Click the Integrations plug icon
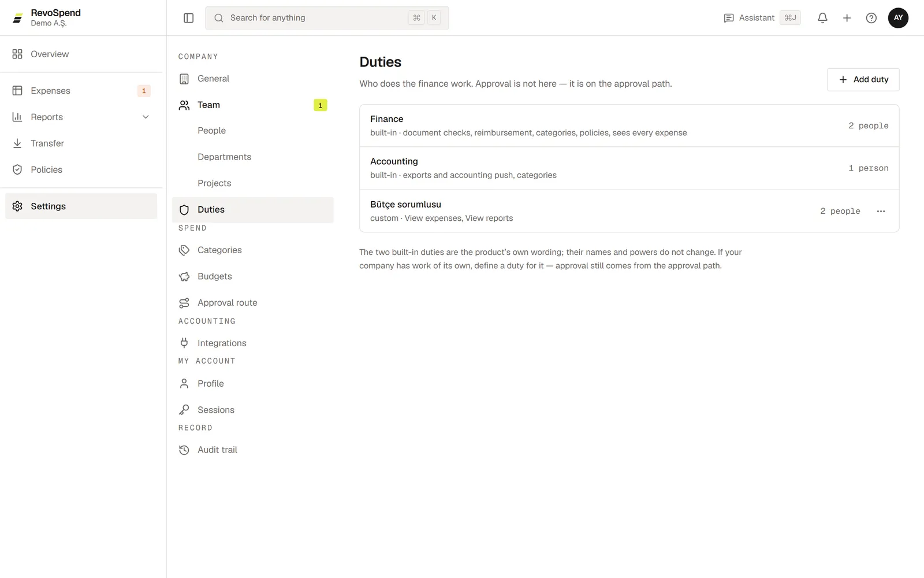 pyautogui.click(x=184, y=343)
